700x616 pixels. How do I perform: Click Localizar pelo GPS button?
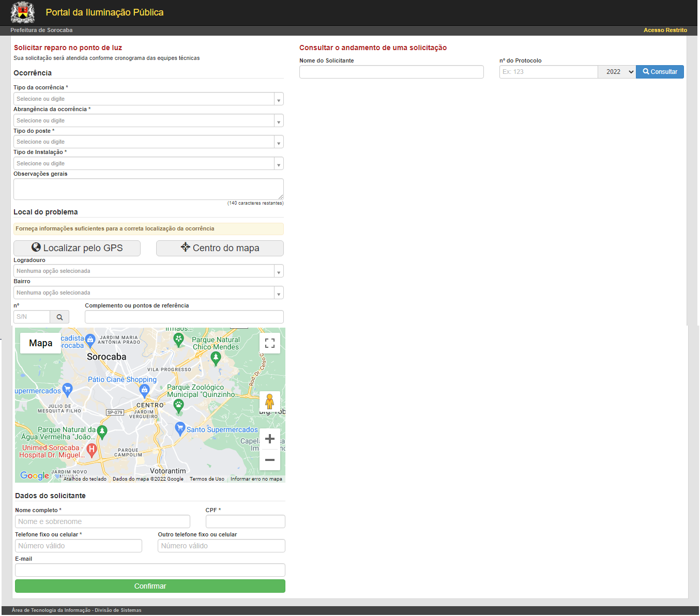(77, 248)
